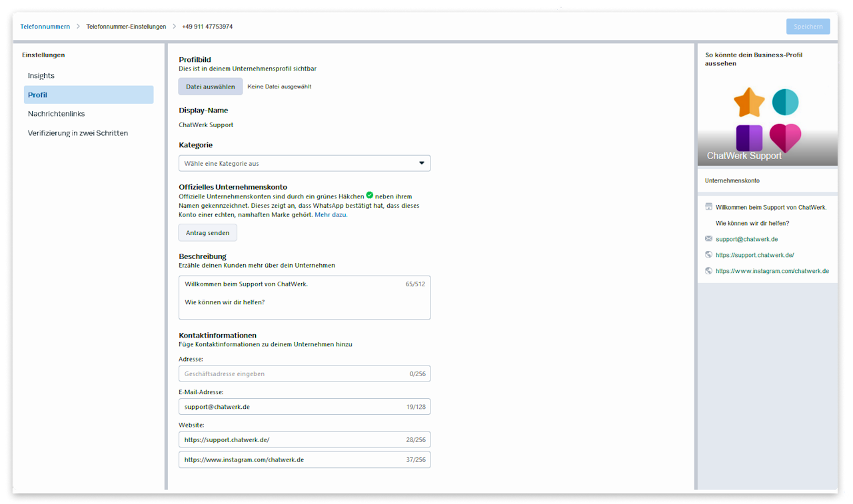Image resolution: width=853 pixels, height=504 pixels.
Task: Click the green verified checkmark icon
Action: point(370,196)
